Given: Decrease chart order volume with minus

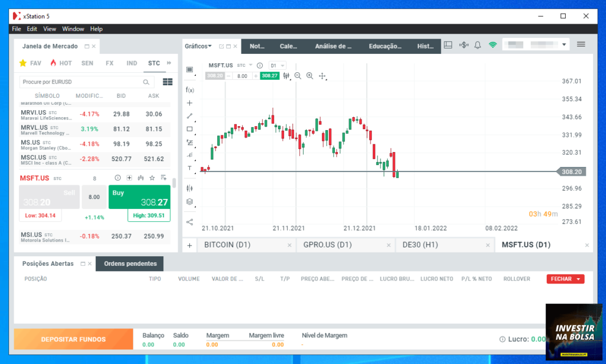Looking at the screenshot, I should coord(228,76).
